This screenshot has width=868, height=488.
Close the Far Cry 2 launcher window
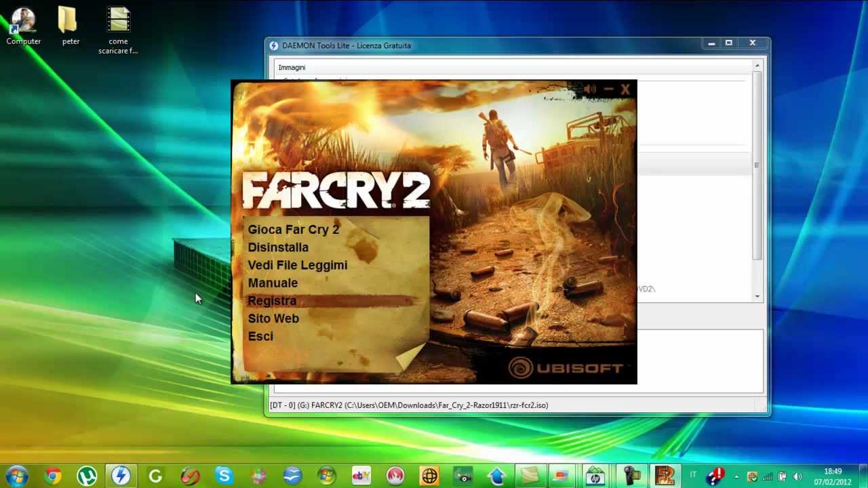pyautogui.click(x=625, y=89)
